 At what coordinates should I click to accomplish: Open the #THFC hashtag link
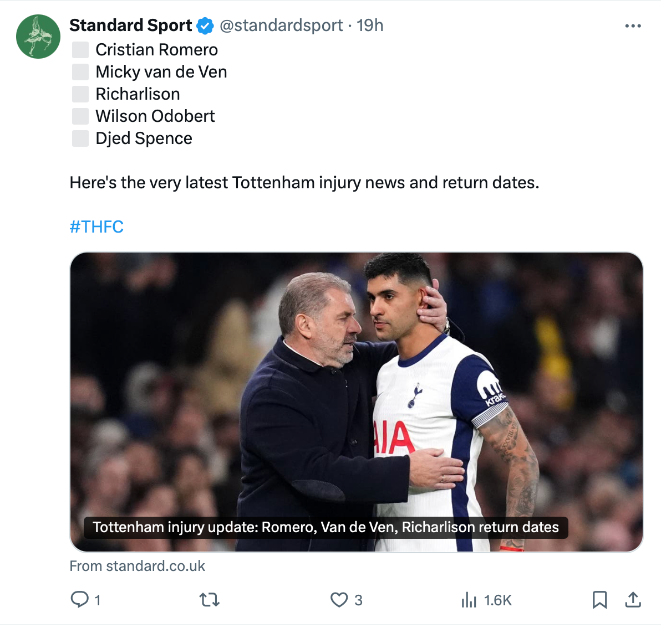click(96, 227)
